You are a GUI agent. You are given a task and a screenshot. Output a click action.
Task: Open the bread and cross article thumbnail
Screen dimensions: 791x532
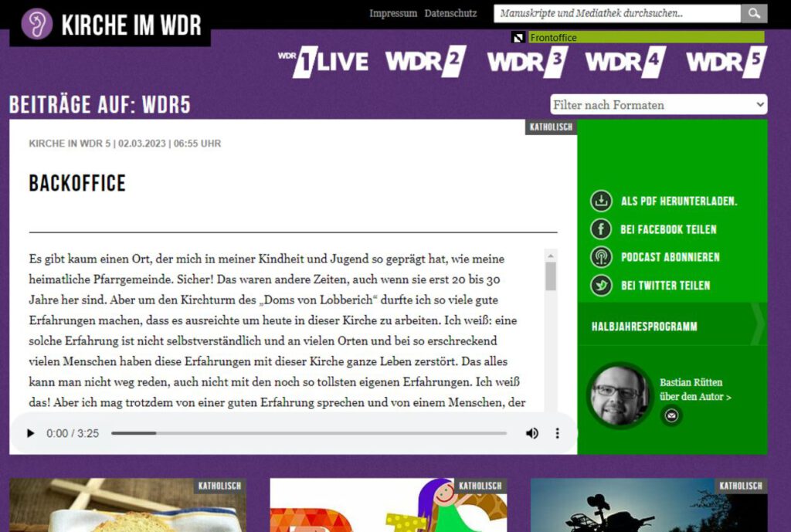click(x=127, y=505)
